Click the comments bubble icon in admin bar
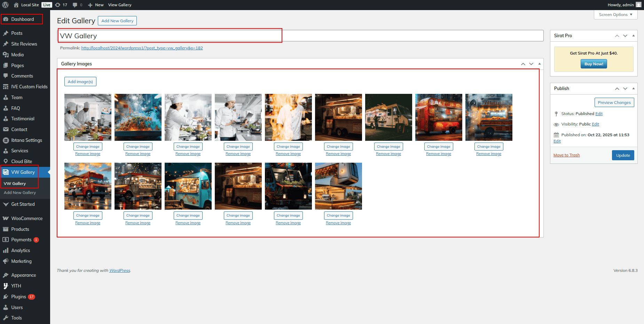644x324 pixels. (x=75, y=5)
